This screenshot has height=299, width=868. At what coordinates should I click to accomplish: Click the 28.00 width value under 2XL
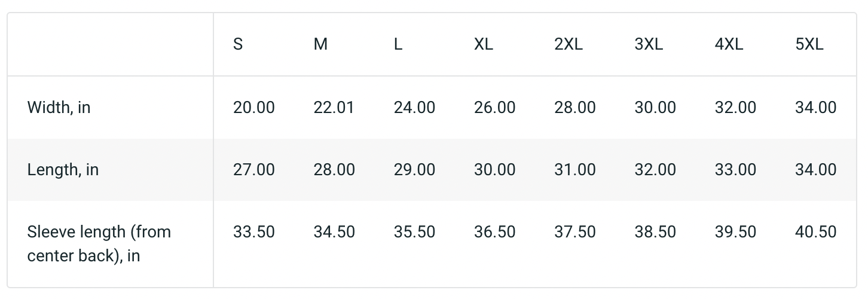click(575, 108)
